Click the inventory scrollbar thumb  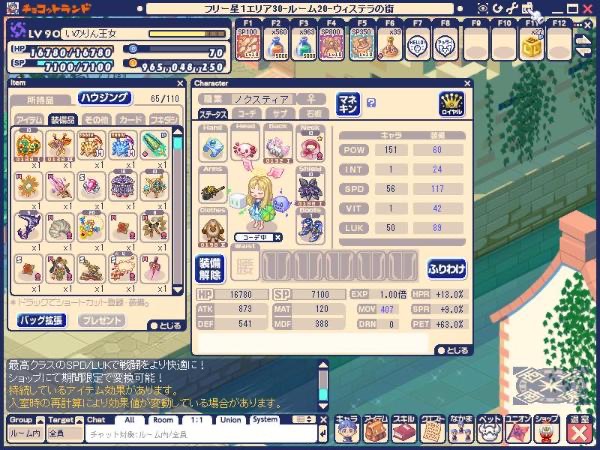pos(178,144)
